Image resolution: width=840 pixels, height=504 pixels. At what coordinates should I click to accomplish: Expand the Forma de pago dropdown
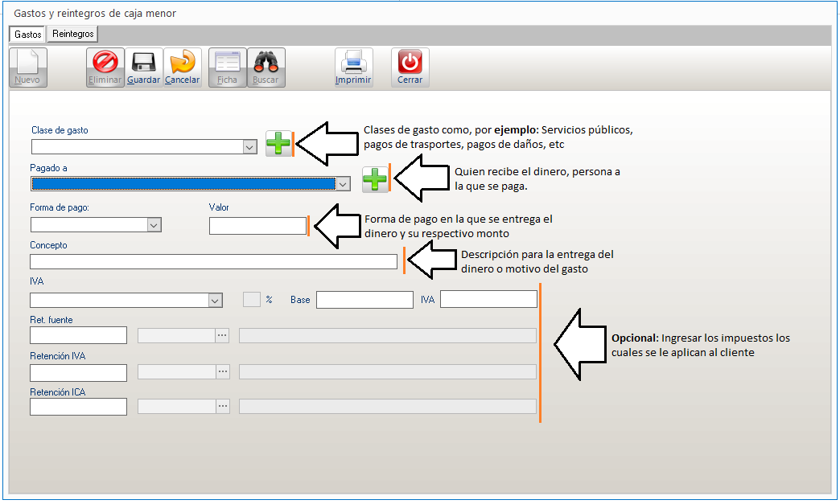[x=154, y=226]
